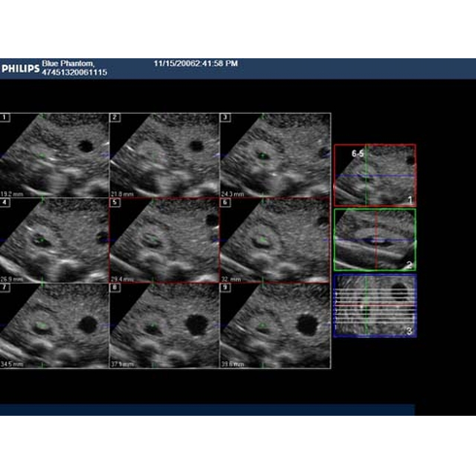Click the red slice line in view 3

click(x=375, y=305)
